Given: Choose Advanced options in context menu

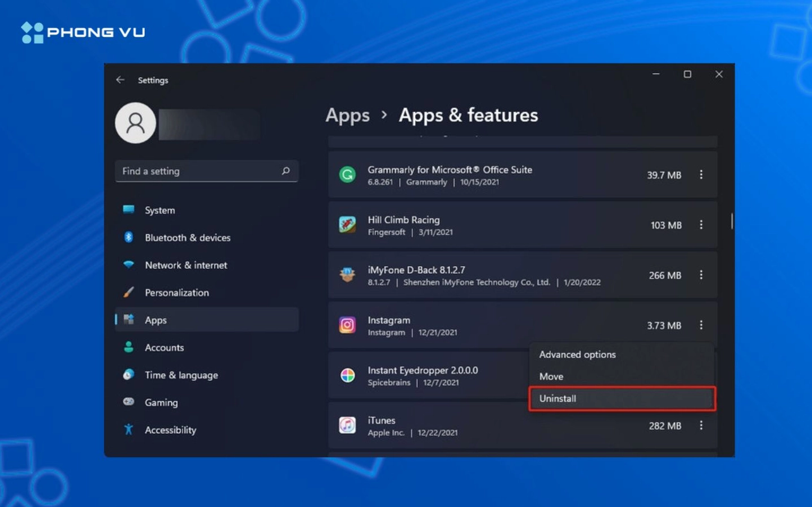Looking at the screenshot, I should coord(577,355).
